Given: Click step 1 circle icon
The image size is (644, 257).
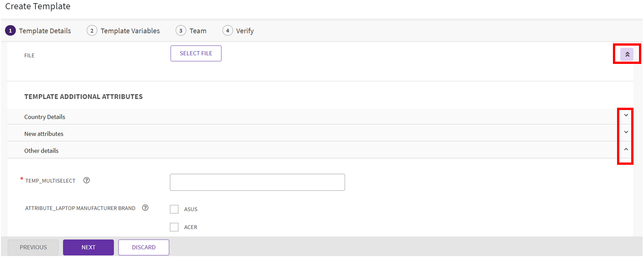Looking at the screenshot, I should [x=10, y=31].
